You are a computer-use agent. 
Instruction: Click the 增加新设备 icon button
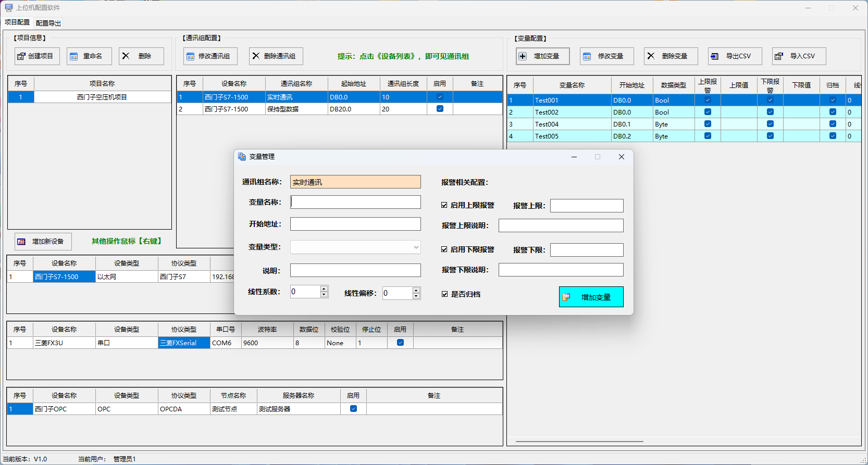[x=21, y=242]
